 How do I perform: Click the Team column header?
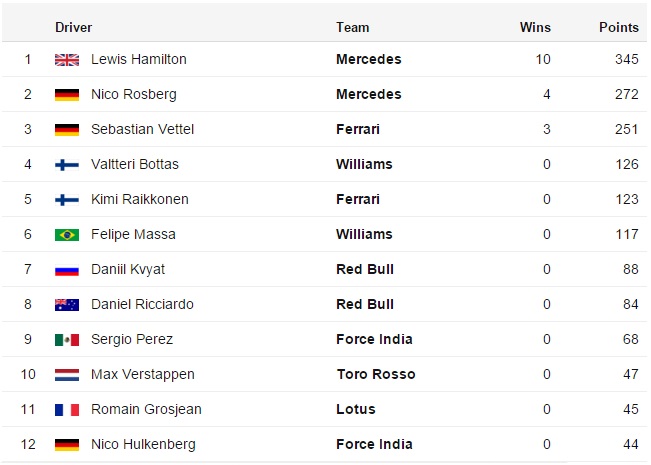click(x=352, y=28)
